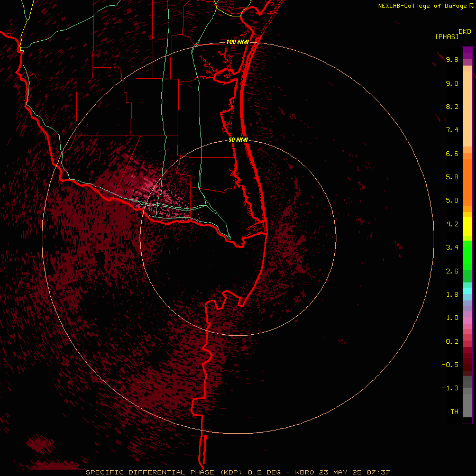Click the [PHAS] units label
The height and width of the screenshot is (476, 476).
coord(447,37)
